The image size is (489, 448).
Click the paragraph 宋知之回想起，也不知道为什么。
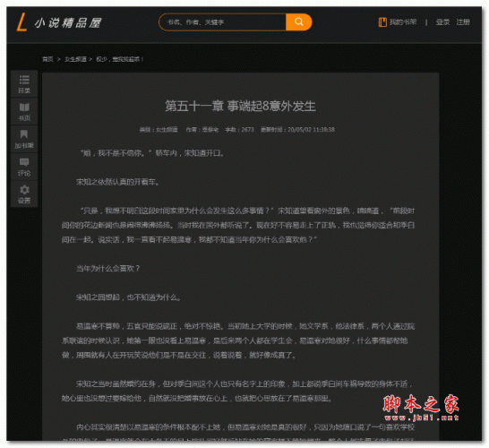pyautogui.click(x=128, y=297)
